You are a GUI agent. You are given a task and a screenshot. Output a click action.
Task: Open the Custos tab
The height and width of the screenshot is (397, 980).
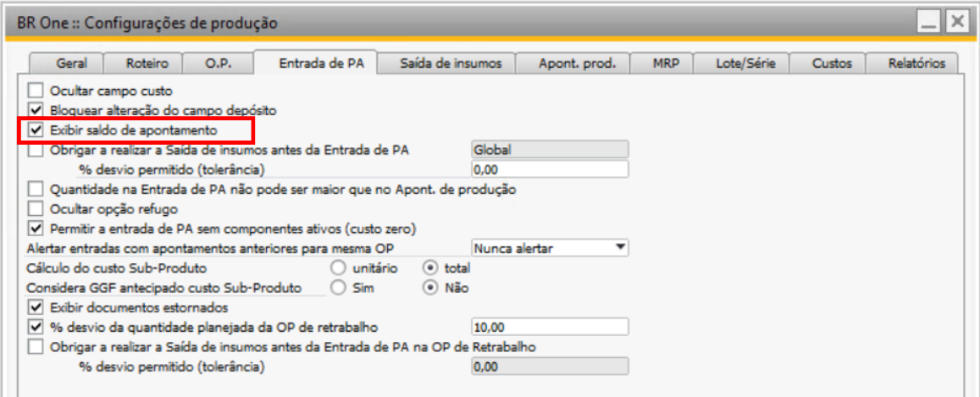pyautogui.click(x=832, y=63)
